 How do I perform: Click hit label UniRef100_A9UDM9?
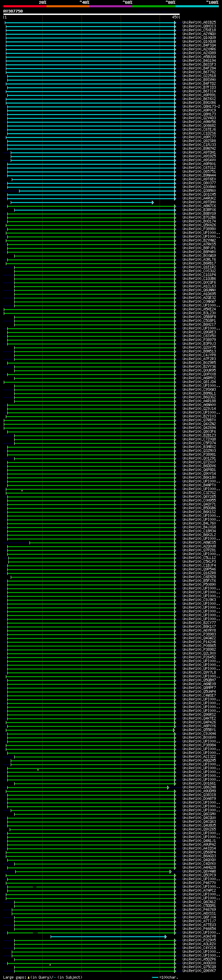[199, 791]
